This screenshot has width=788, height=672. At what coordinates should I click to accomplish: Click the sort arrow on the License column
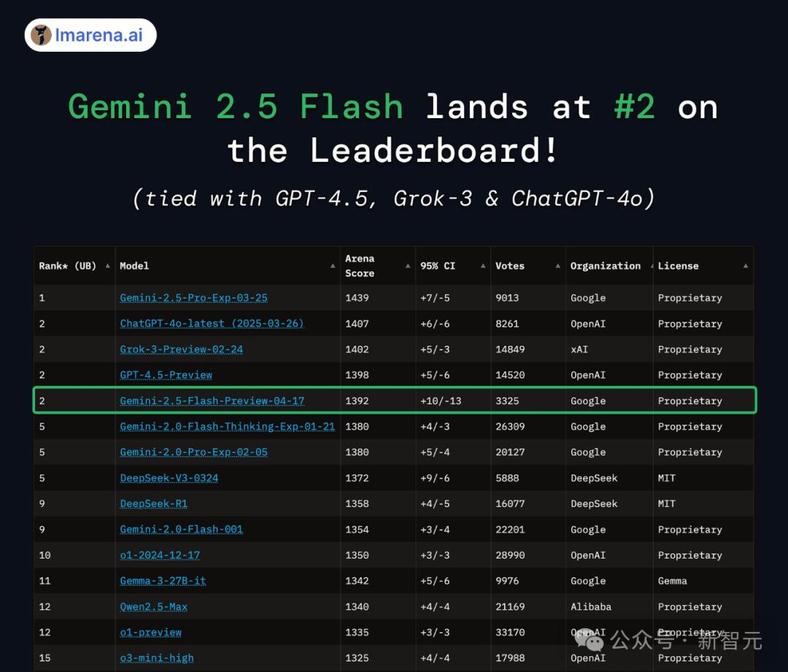tap(746, 266)
